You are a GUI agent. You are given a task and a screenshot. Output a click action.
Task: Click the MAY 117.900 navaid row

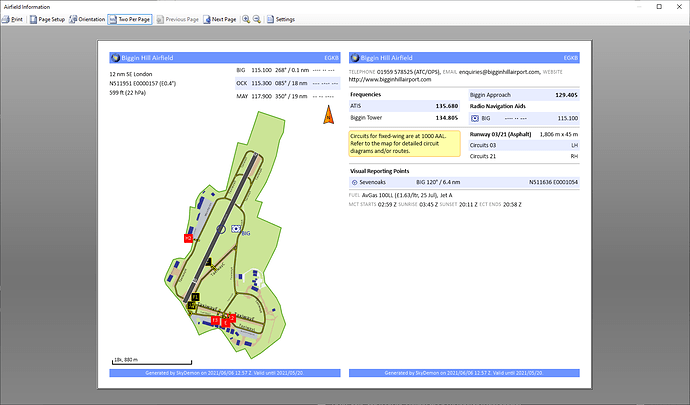point(287,96)
